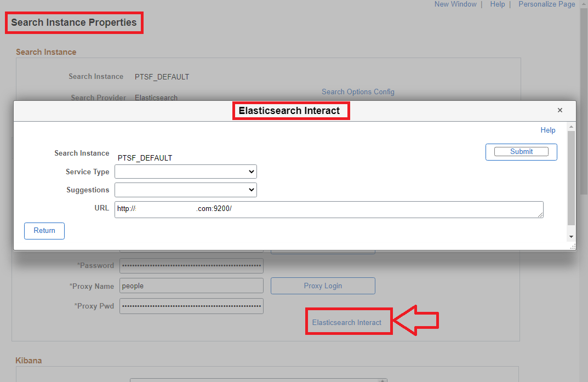Focus the Proxy Pwd field
The height and width of the screenshot is (382, 588).
pos(191,306)
